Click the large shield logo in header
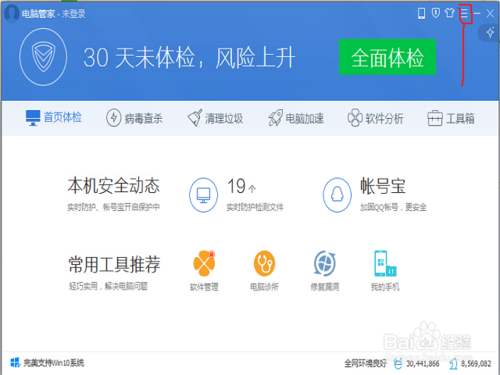The image size is (500, 375). click(43, 57)
